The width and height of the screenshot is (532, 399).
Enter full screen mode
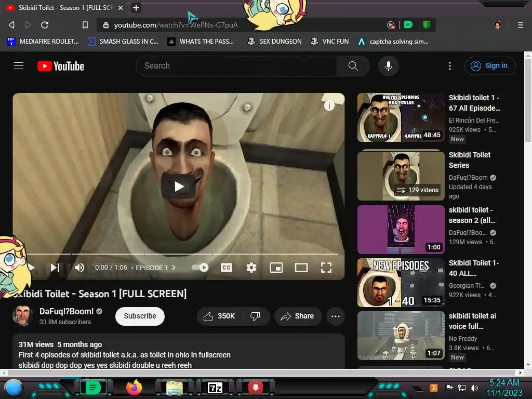(326, 268)
